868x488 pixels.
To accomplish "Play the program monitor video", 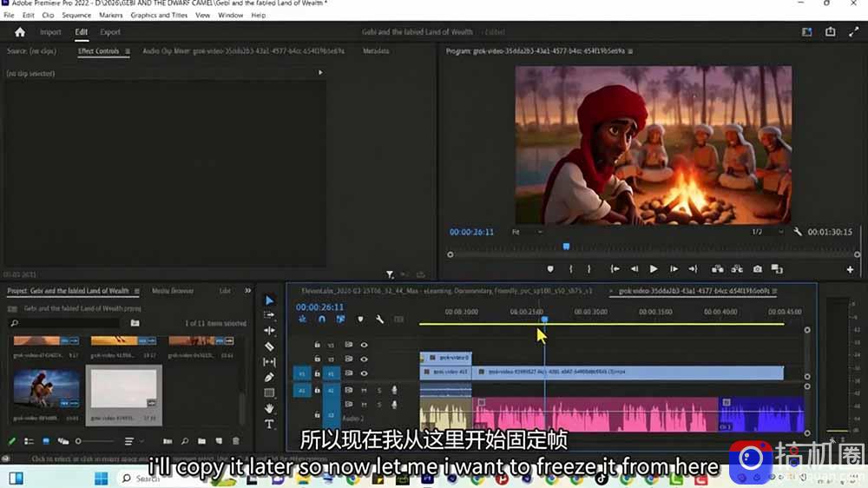I will tap(654, 269).
